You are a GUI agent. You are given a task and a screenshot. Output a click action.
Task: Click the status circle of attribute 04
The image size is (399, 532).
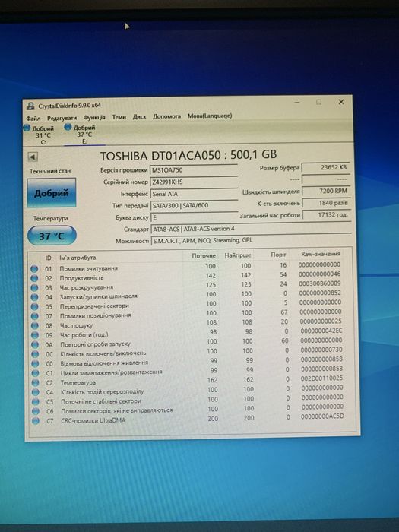(x=34, y=298)
